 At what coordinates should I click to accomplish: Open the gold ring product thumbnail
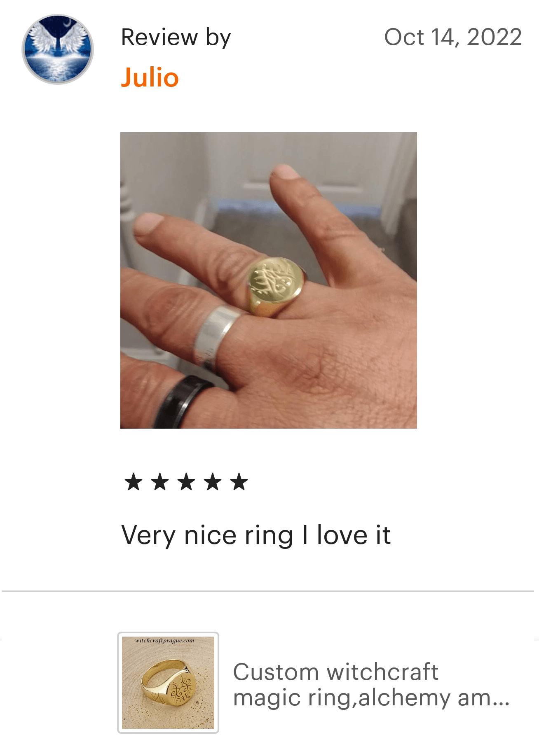pyautogui.click(x=168, y=683)
